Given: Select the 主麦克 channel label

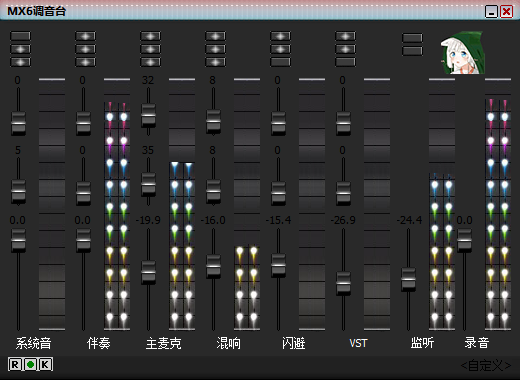Looking at the screenshot, I should click(x=163, y=343).
